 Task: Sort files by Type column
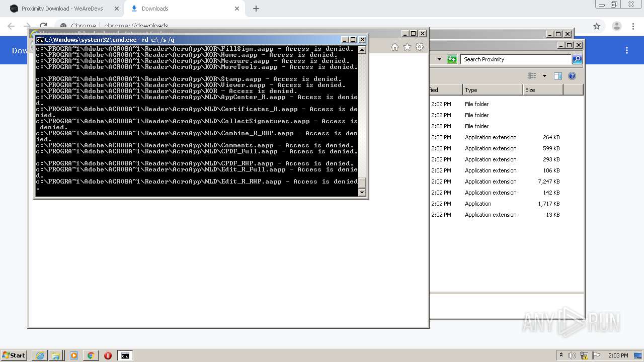click(493, 90)
